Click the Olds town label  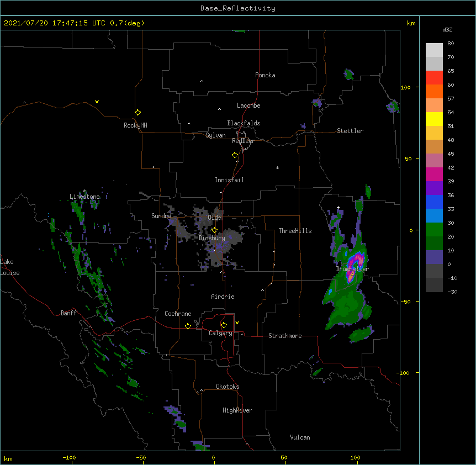(x=214, y=218)
